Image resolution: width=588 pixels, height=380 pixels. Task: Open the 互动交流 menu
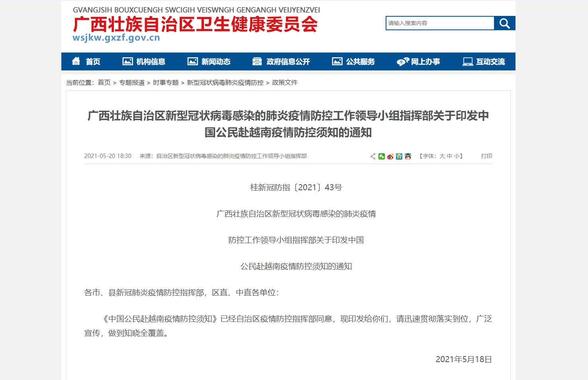[x=484, y=62]
